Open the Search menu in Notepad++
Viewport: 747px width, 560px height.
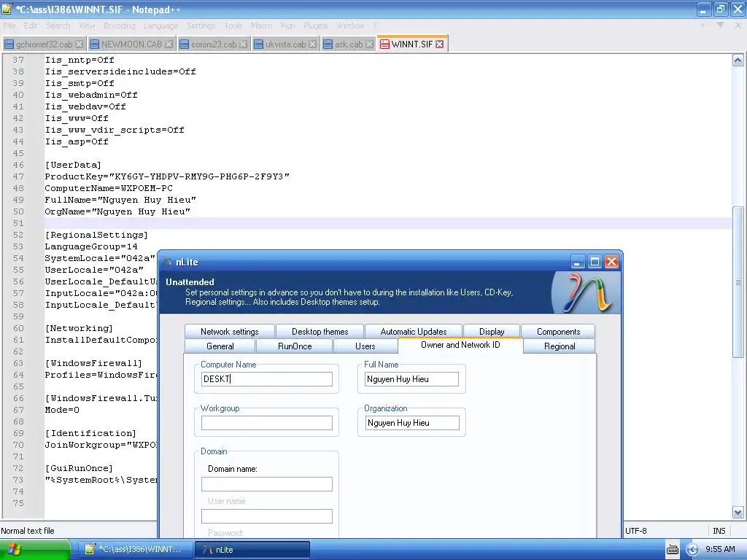click(58, 26)
